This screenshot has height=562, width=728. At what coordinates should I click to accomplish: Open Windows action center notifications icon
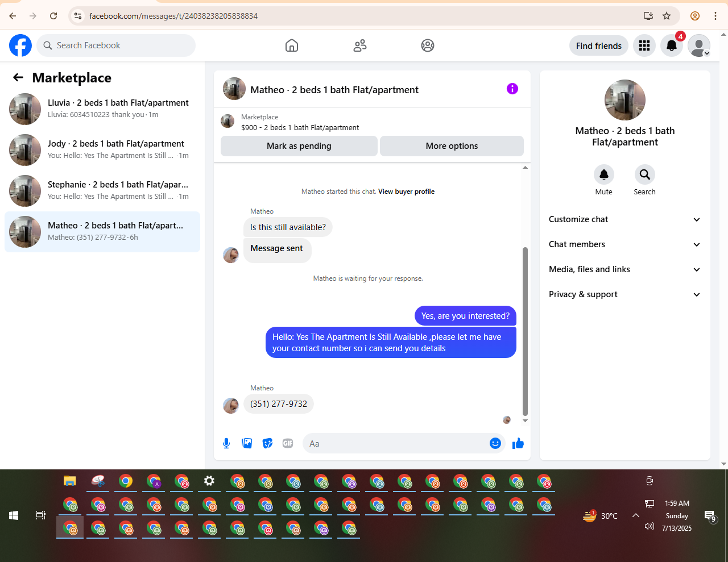click(x=710, y=516)
